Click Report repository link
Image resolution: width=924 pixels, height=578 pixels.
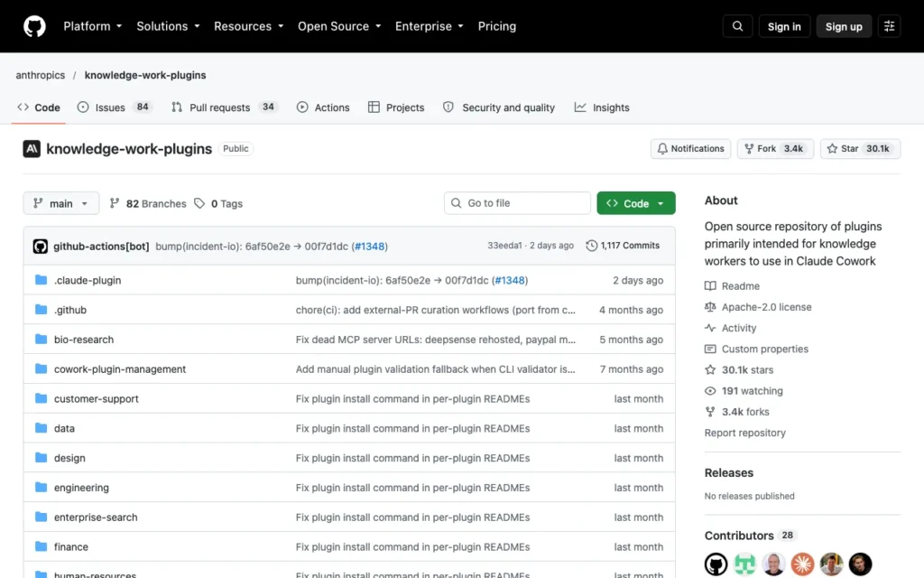[x=744, y=433]
